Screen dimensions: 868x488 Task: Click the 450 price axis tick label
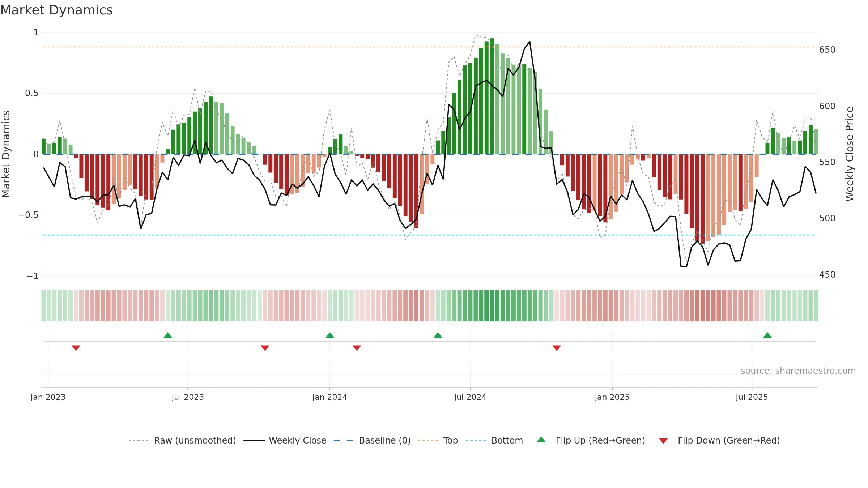coord(827,275)
